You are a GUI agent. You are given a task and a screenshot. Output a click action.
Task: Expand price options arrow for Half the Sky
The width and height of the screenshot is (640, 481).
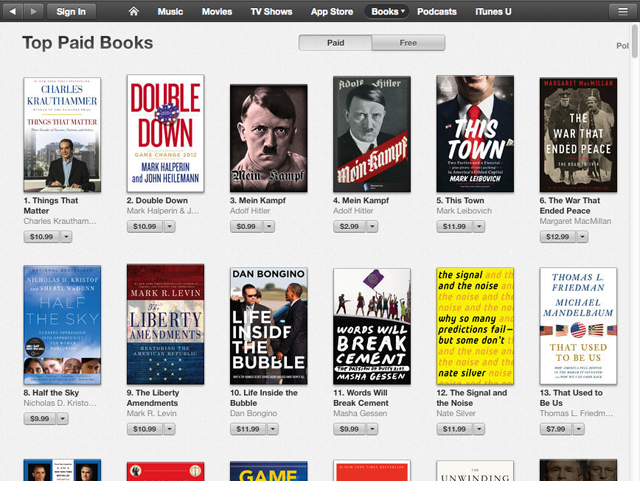(x=62, y=419)
